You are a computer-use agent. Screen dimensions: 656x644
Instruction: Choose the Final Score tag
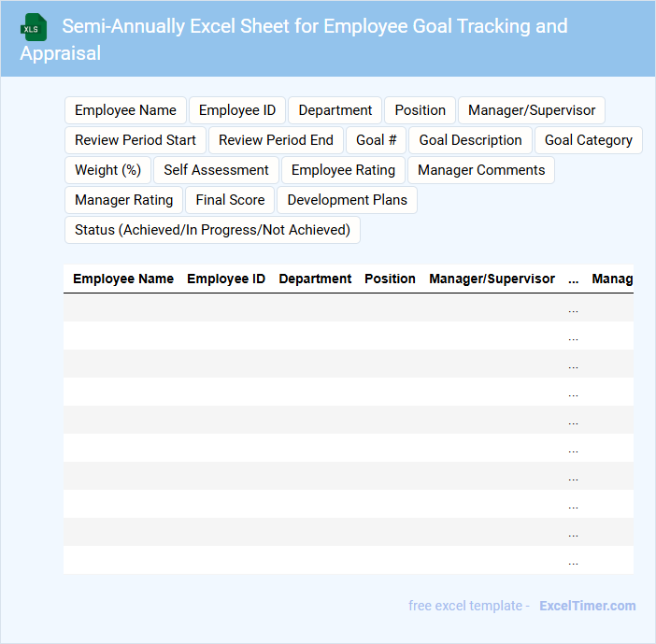[x=230, y=200]
